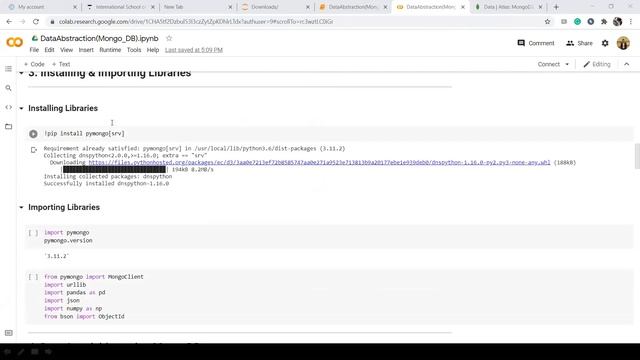Add a new Text cell

pyautogui.click(x=61, y=64)
